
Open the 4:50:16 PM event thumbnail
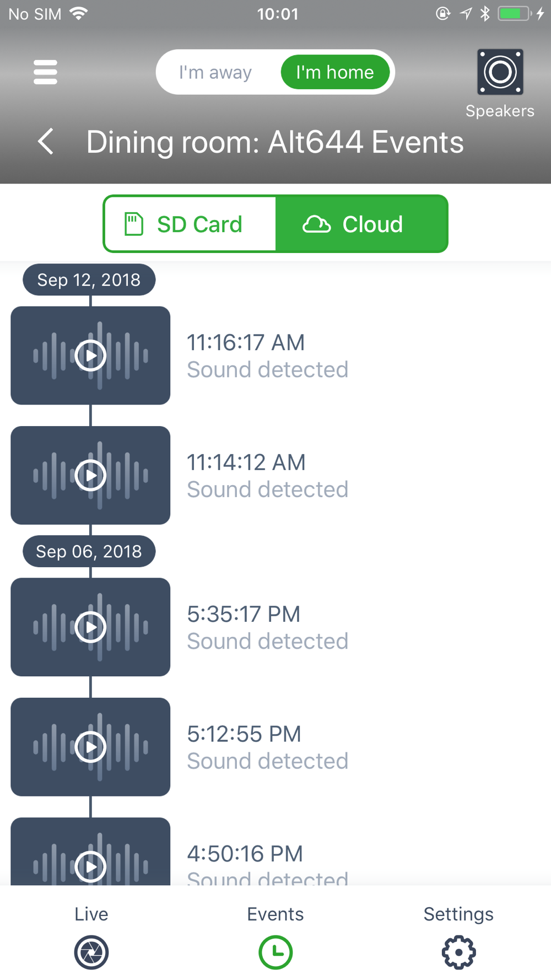pos(90,852)
